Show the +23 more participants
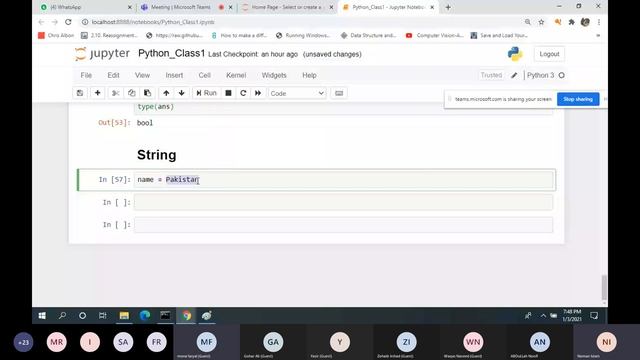Image resolution: width=640 pixels, height=360 pixels. [x=23, y=342]
